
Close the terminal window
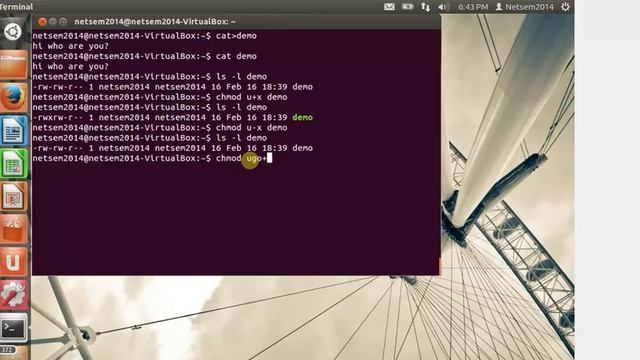pos(42,21)
